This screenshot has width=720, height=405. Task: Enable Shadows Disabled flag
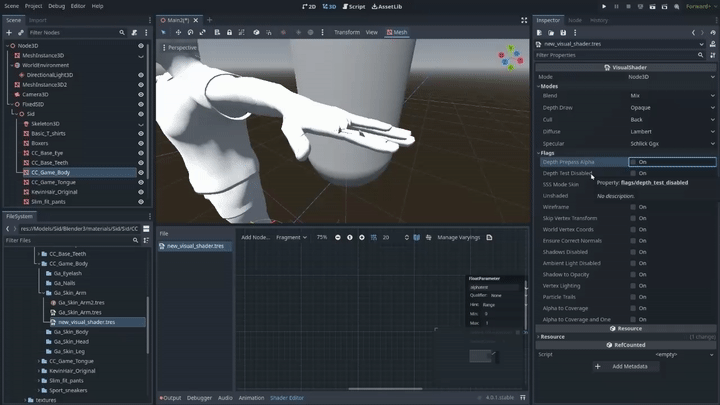tap(633, 252)
